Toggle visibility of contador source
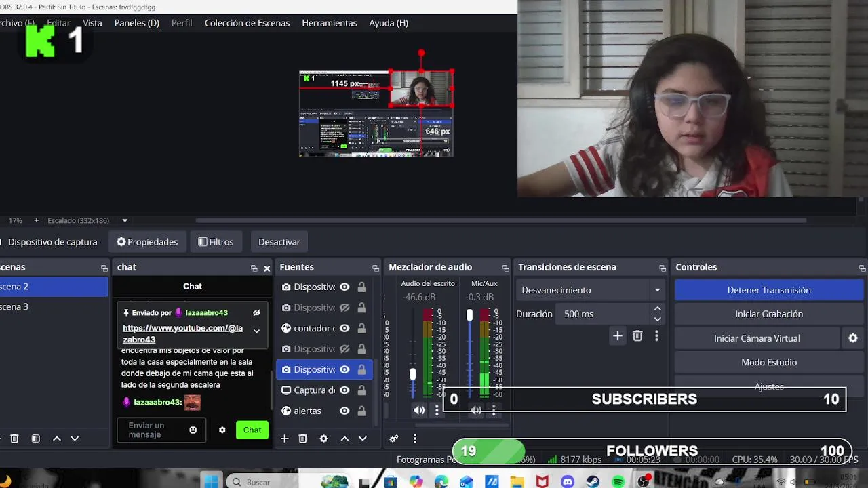This screenshot has width=868, height=488. pos(344,328)
